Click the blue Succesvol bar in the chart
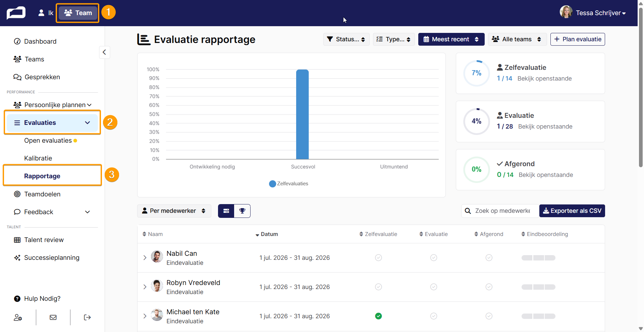The image size is (644, 332). pyautogui.click(x=302, y=114)
